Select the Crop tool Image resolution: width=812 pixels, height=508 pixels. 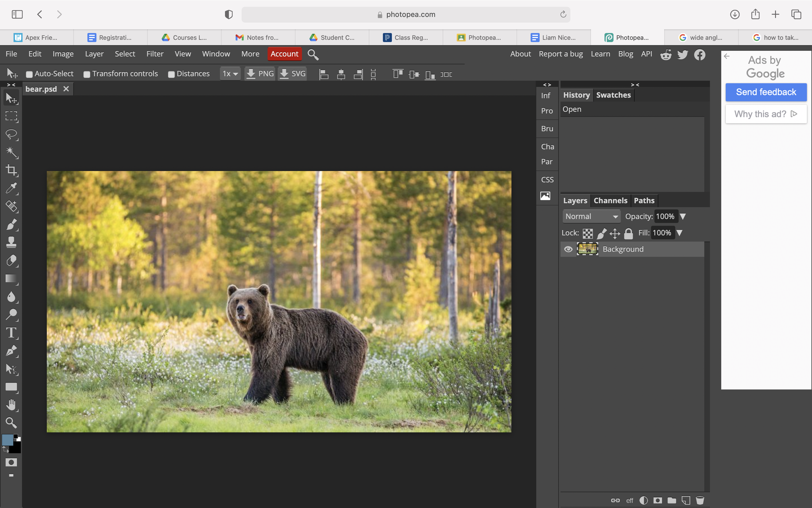pos(12,170)
